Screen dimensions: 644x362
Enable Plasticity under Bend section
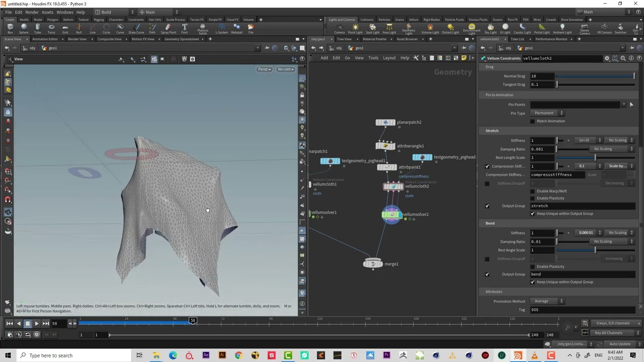tap(533, 266)
